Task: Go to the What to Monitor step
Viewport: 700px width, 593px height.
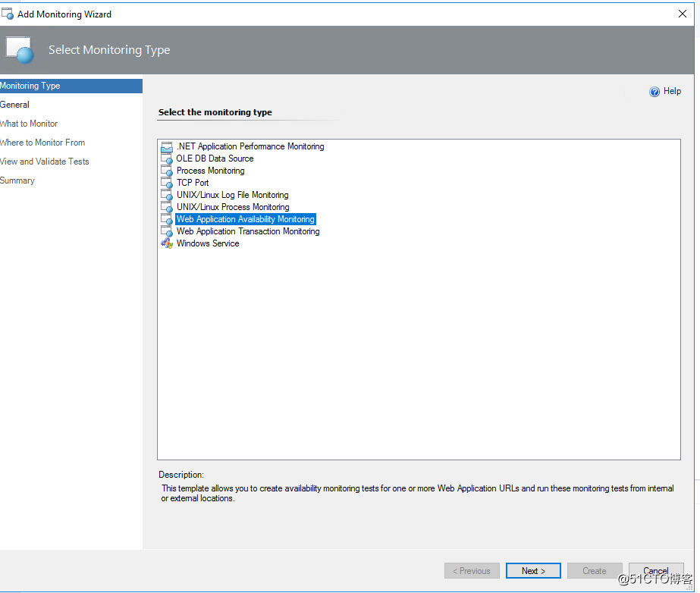Action: [x=29, y=124]
